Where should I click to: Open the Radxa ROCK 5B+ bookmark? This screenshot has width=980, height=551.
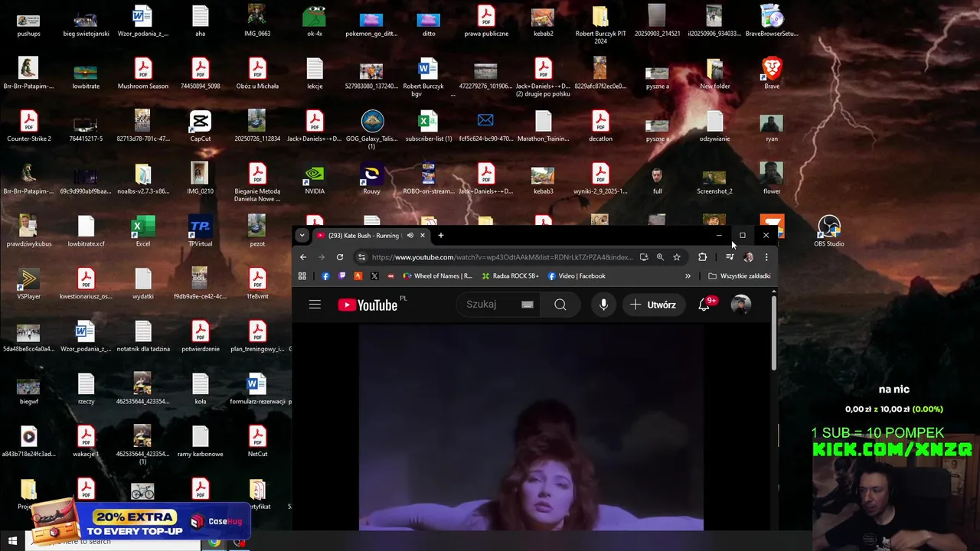point(511,276)
